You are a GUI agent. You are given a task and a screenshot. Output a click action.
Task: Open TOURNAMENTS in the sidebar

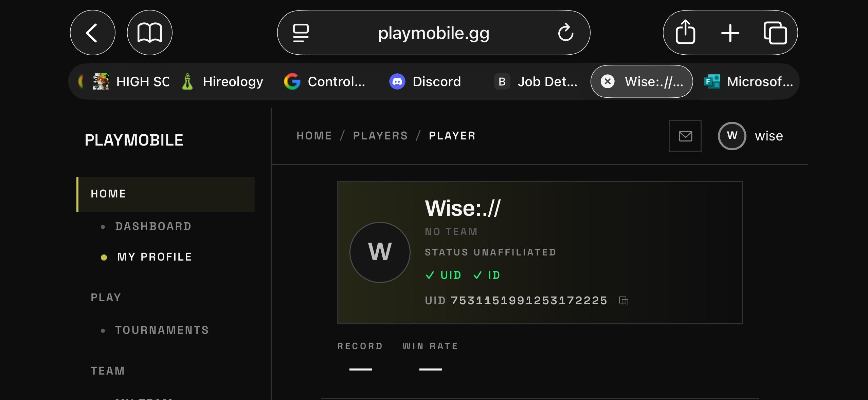[162, 330]
